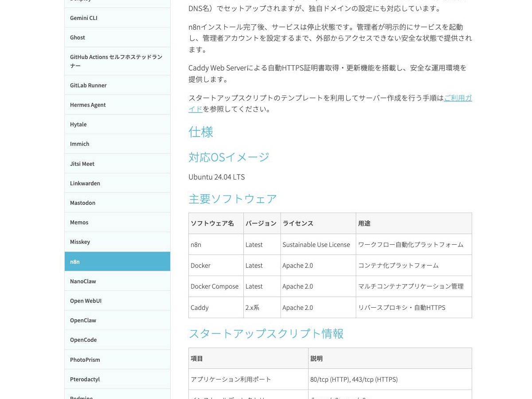The width and height of the screenshot is (532, 399).
Task: Select Immich in the sidebar
Action: (x=117, y=144)
